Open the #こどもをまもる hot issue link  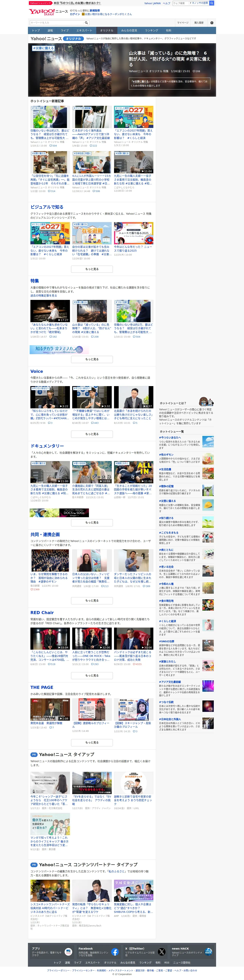(168, 533)
